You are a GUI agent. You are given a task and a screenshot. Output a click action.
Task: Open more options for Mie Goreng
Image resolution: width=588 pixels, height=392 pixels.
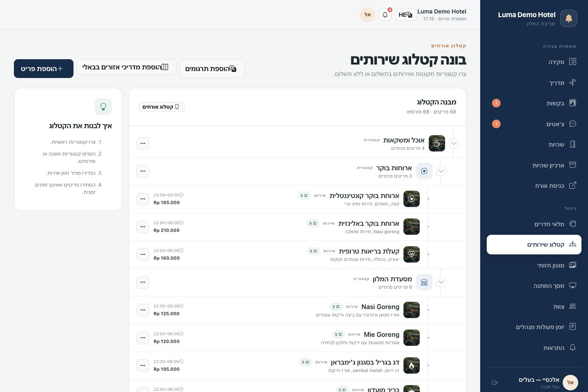[x=143, y=338]
